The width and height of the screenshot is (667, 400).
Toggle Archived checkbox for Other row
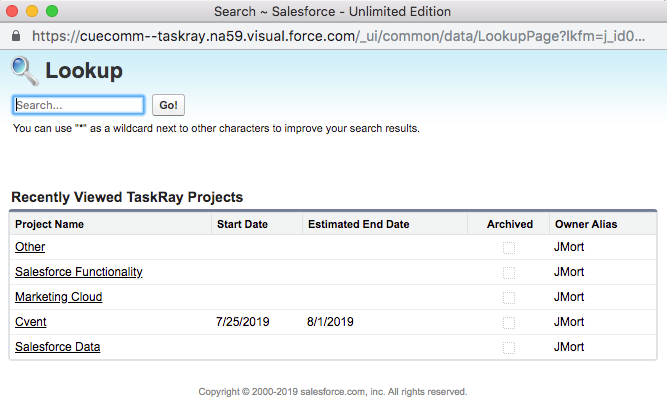pos(509,248)
